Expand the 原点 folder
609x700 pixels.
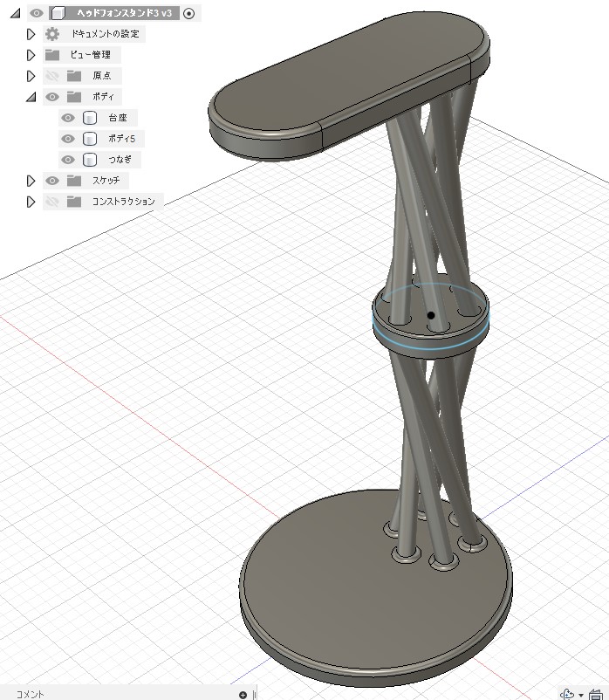pyautogui.click(x=31, y=76)
